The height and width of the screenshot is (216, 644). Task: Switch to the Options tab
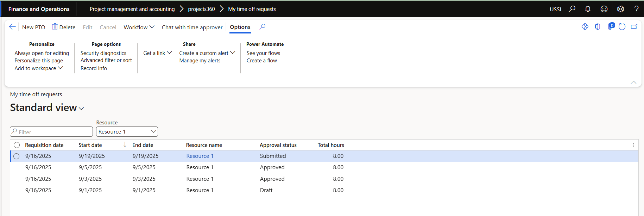tap(240, 27)
